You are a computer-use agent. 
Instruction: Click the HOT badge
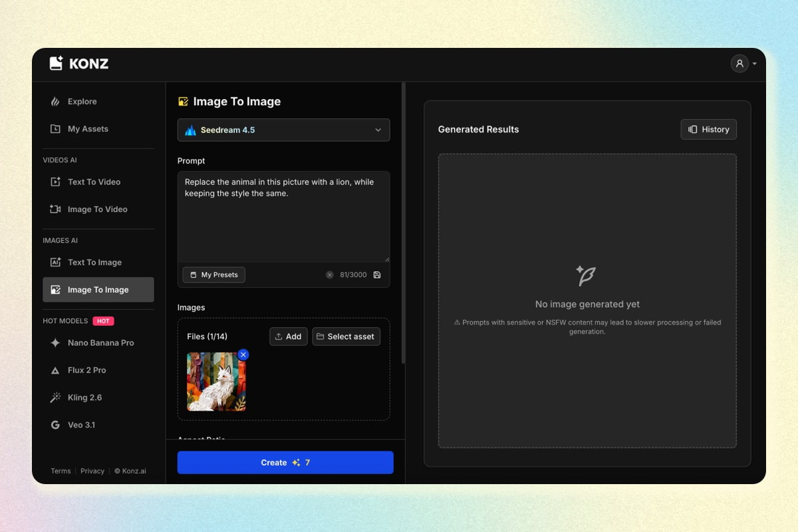pyautogui.click(x=103, y=321)
